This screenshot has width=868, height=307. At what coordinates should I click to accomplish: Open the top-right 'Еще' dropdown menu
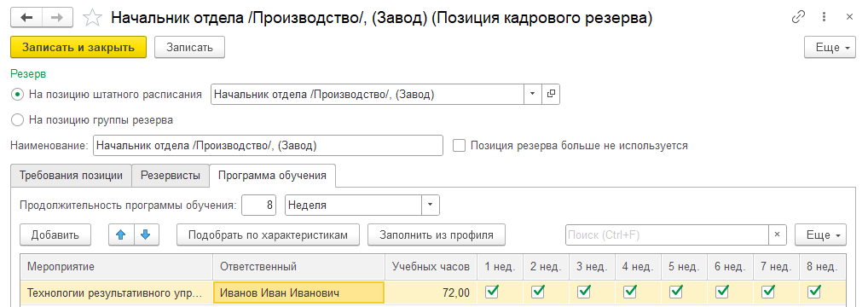click(x=830, y=47)
